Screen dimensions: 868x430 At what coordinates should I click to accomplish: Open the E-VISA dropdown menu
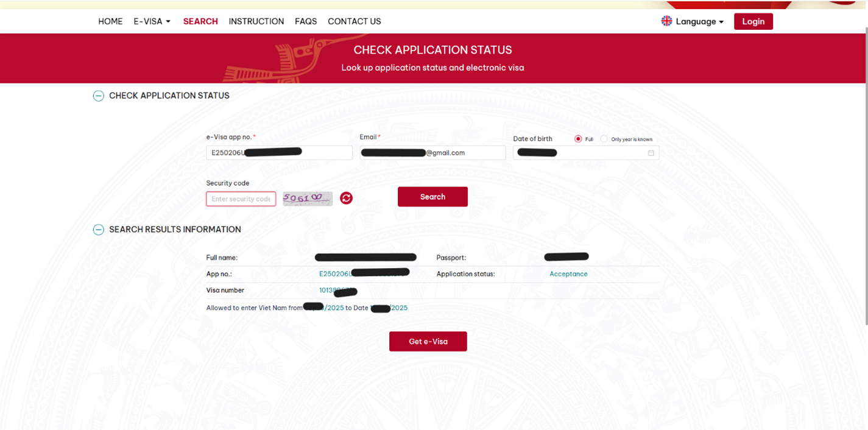[x=152, y=21]
